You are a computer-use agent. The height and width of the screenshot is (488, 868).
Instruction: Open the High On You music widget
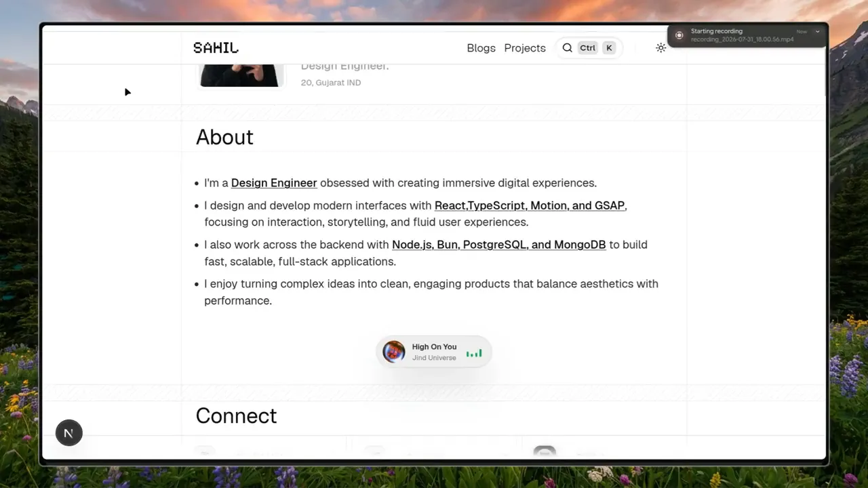tap(434, 352)
